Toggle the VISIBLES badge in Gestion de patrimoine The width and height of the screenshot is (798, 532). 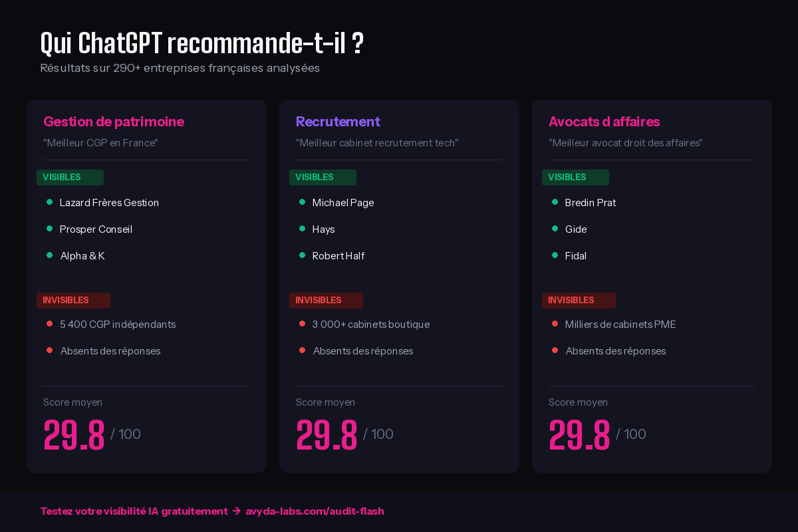click(x=70, y=178)
